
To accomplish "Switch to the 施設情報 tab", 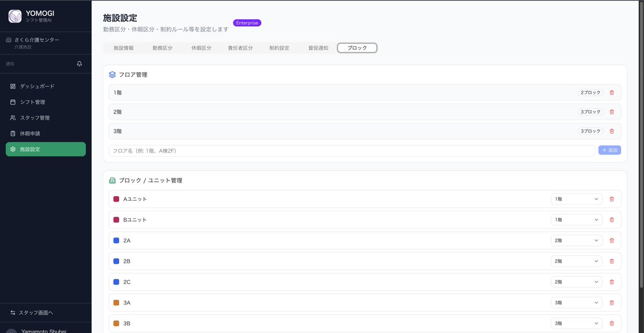I will click(123, 48).
